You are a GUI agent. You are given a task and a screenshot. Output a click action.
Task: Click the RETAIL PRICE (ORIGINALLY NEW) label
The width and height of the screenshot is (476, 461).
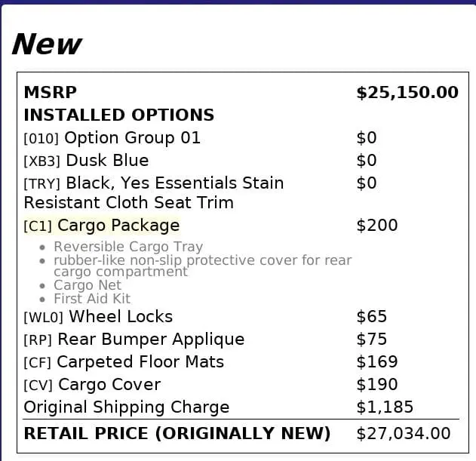pos(177,434)
